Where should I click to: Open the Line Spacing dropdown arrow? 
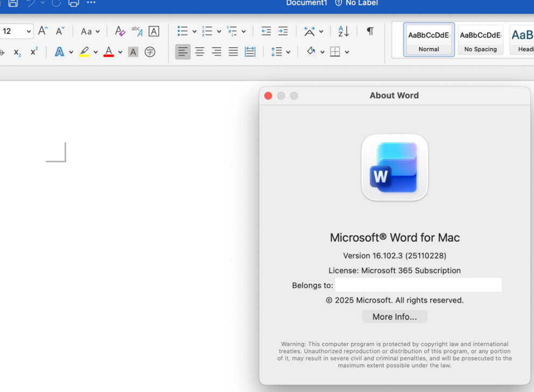(289, 52)
